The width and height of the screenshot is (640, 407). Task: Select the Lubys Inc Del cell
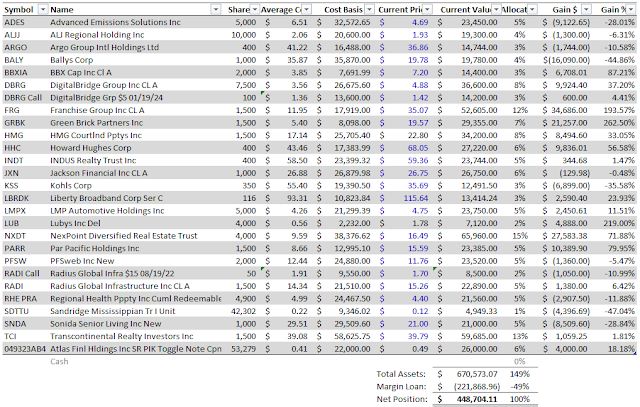pyautogui.click(x=75, y=224)
